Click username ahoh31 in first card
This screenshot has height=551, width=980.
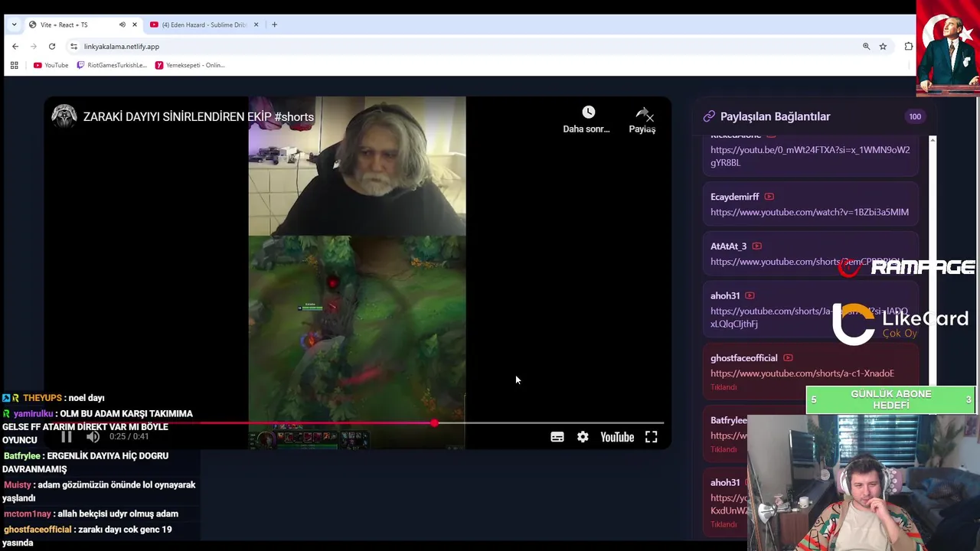coord(725,295)
